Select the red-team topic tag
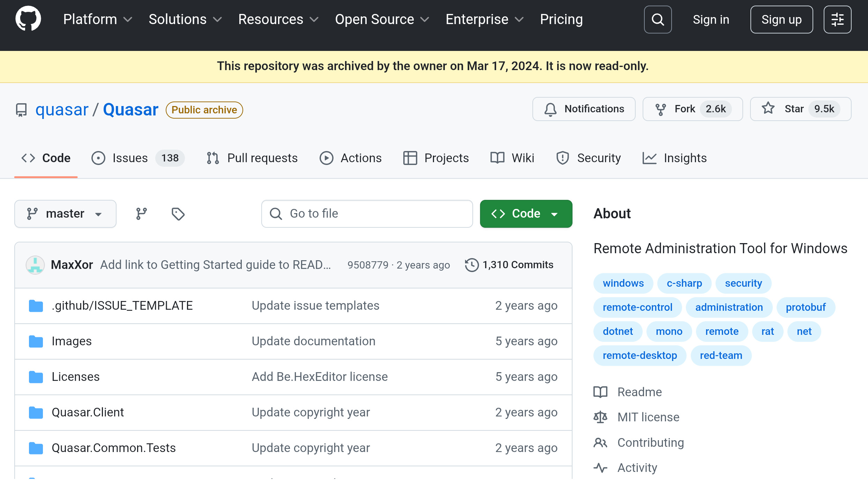The height and width of the screenshot is (489, 868). 721,355
